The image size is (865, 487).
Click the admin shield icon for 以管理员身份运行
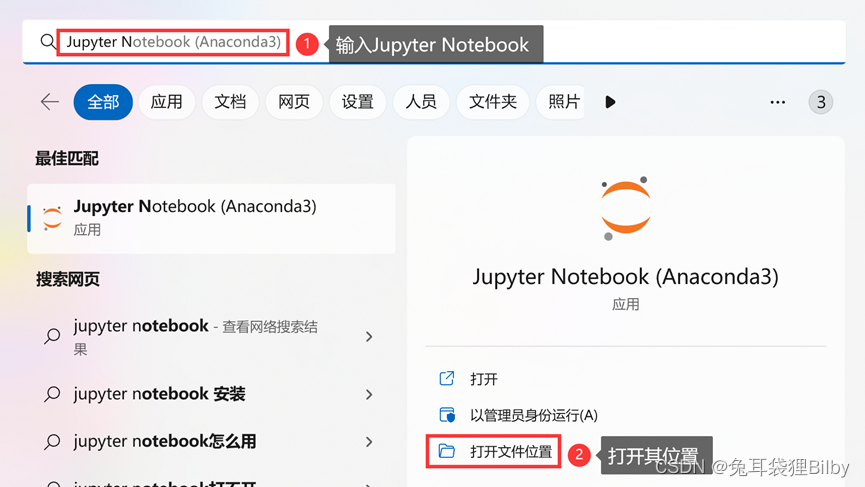tap(447, 415)
